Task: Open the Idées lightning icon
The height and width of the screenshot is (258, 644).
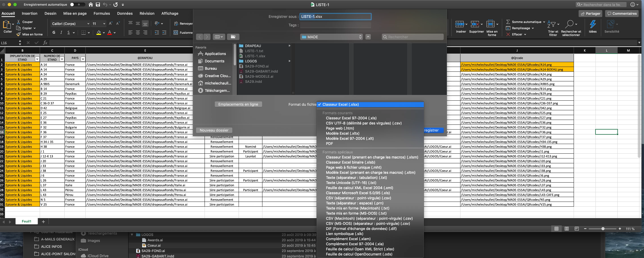Action: point(593,25)
